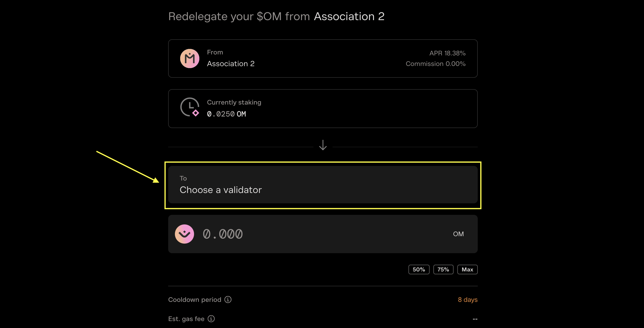Click the APR 18.38% text
Viewport: 644px width, 328px height.
(447, 53)
